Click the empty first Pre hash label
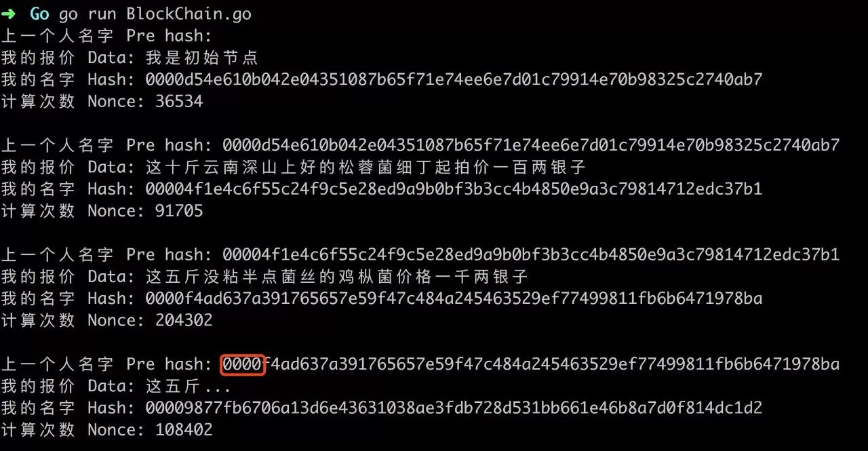 (106, 36)
